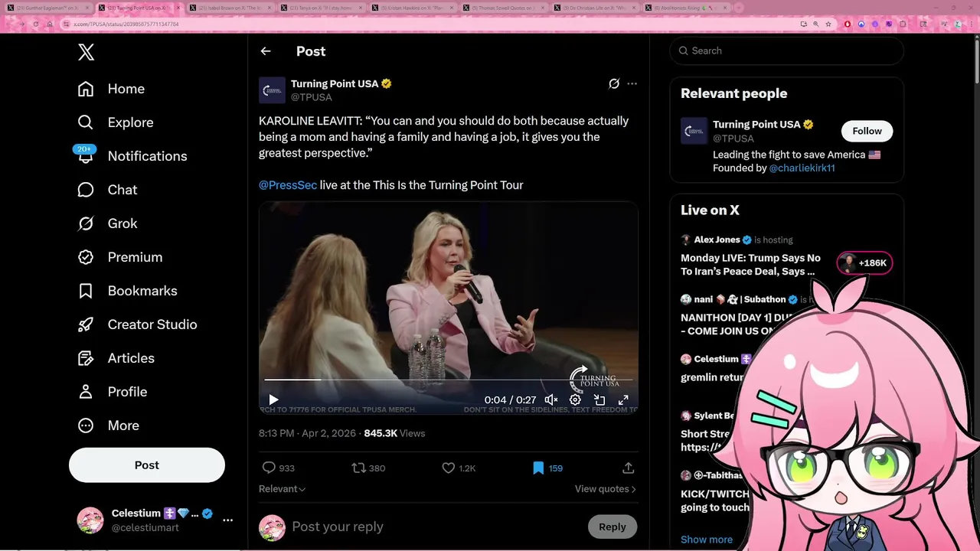The image size is (980, 551).
Task: Click Show more under Live on X
Action: (x=707, y=540)
